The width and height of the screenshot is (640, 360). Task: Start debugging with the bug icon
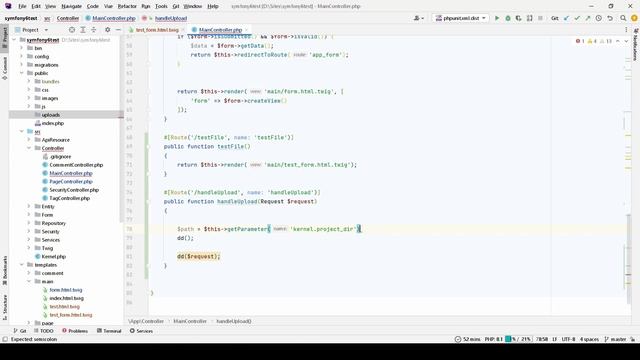click(508, 18)
